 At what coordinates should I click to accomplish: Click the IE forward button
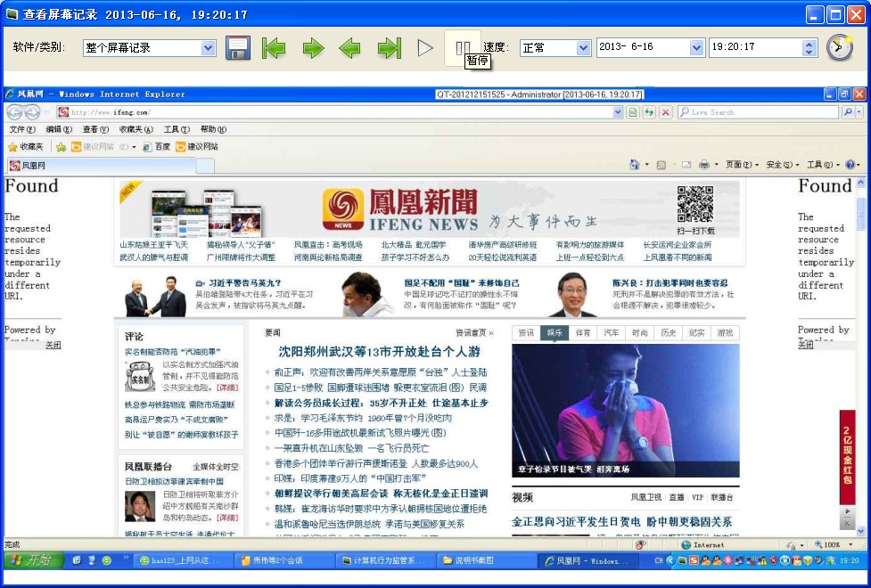click(x=32, y=112)
